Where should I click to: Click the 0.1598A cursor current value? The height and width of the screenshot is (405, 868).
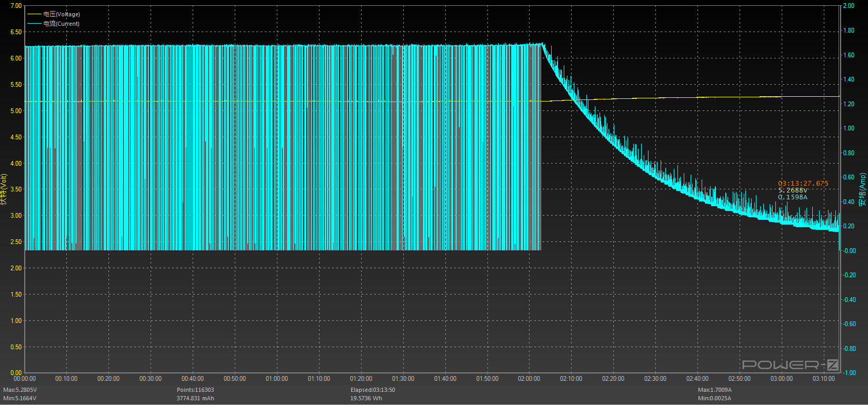(792, 197)
